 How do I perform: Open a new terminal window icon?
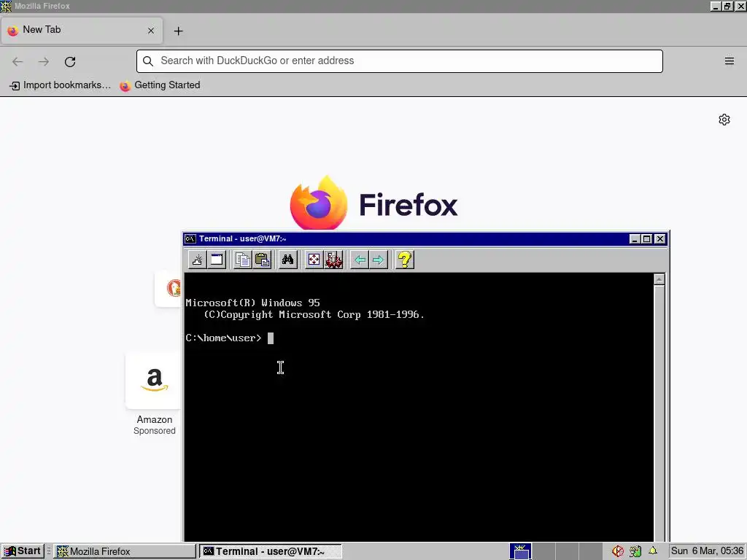click(217, 260)
